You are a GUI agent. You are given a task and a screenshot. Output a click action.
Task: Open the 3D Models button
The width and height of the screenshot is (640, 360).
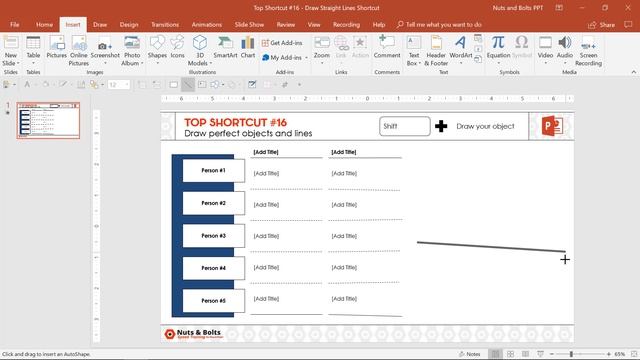click(200, 51)
